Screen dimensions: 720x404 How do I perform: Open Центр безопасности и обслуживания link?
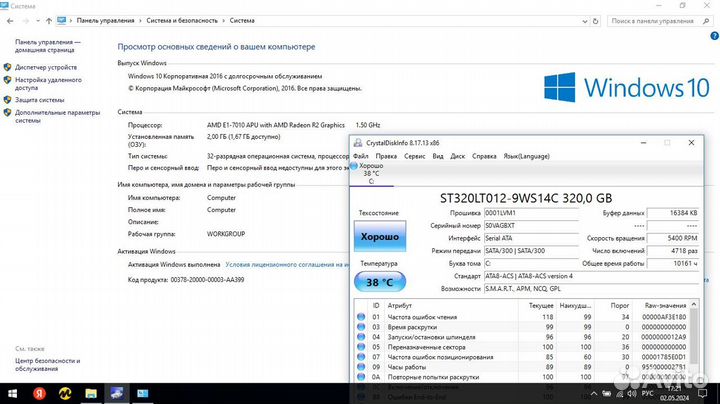point(47,365)
